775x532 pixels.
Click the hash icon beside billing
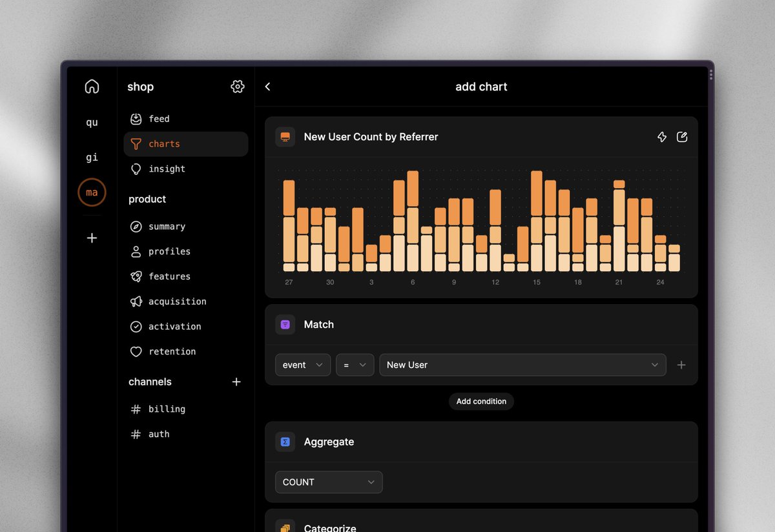coord(136,409)
